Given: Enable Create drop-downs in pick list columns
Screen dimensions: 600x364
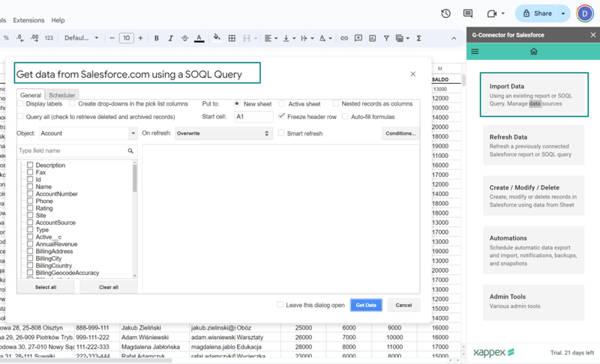Looking at the screenshot, I should click(x=72, y=103).
